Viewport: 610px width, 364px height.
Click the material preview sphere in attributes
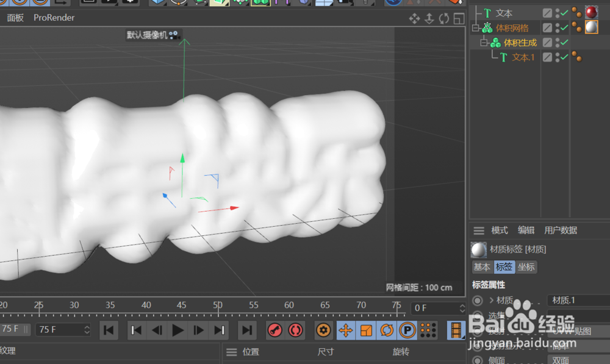pyautogui.click(x=479, y=249)
